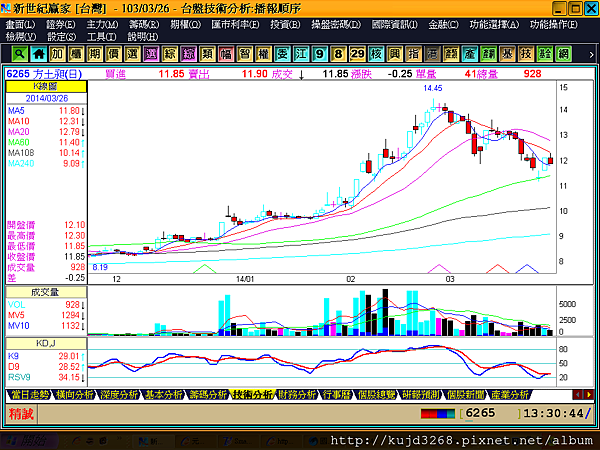600x450 pixels.
Task: Go to home via house icon
Action: coord(38,54)
